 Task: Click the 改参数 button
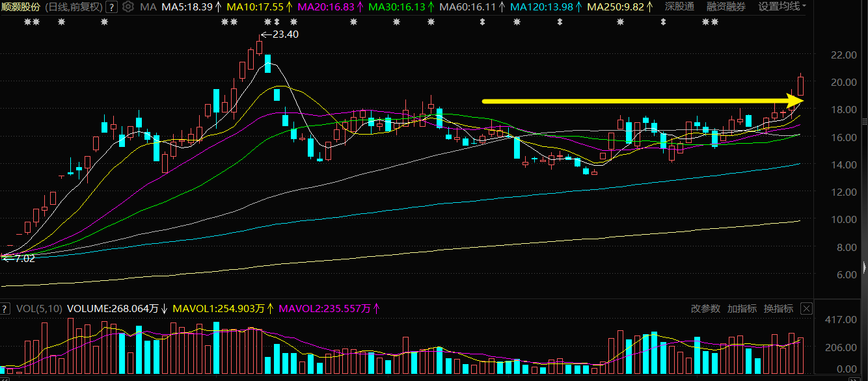point(705,309)
